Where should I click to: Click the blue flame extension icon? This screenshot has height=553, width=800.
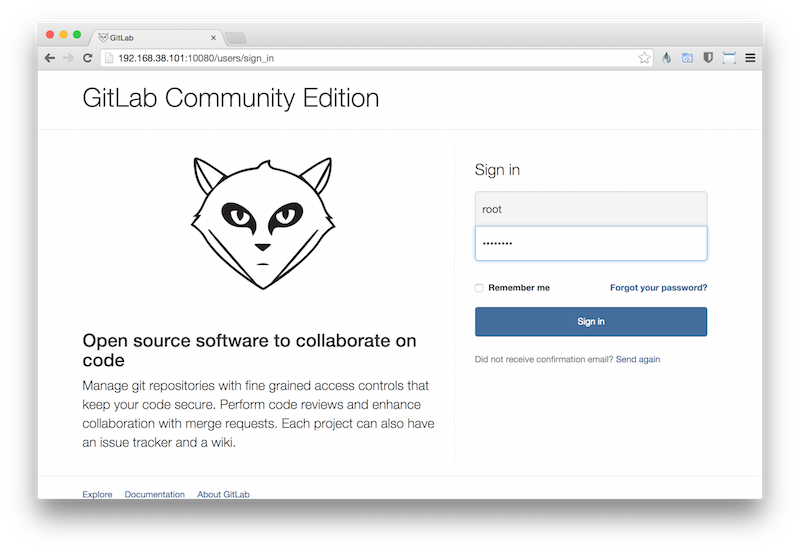tap(667, 58)
